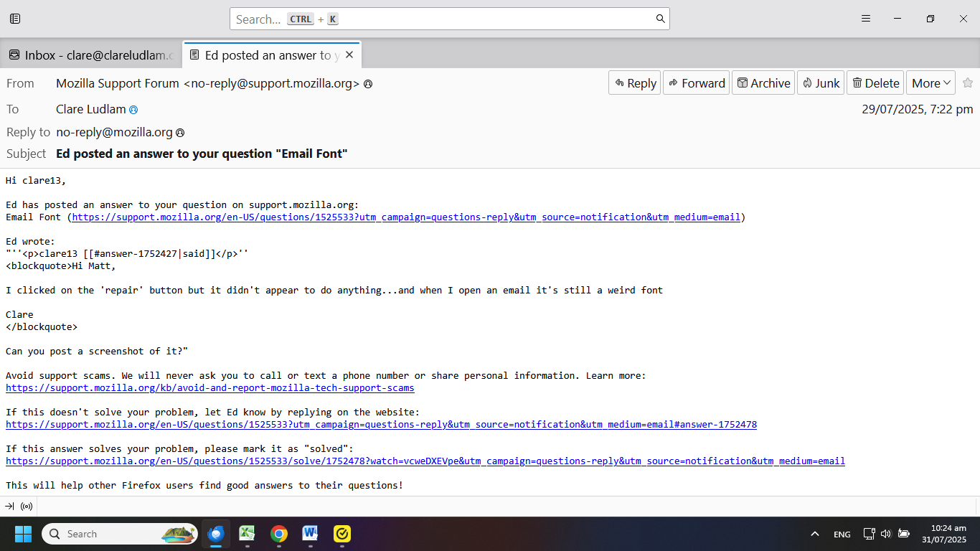Click the message date 29/07/2025, 7:22 pm
Image resolution: width=980 pixels, height=551 pixels.
point(918,109)
